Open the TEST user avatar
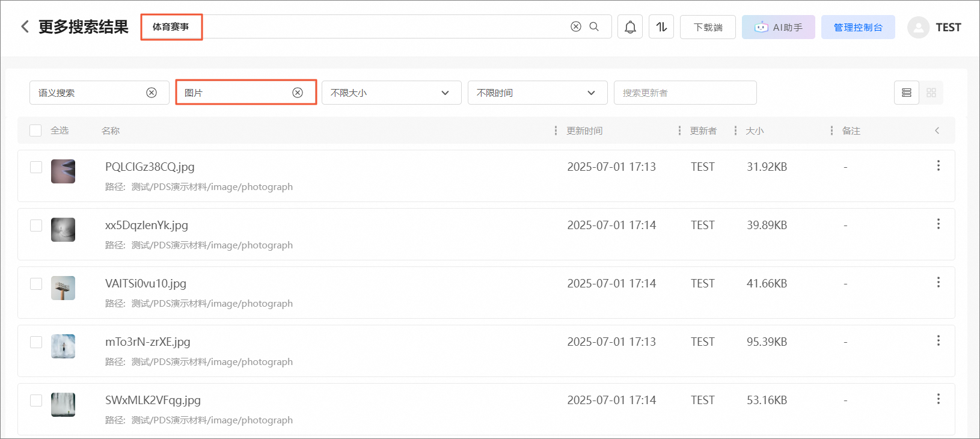This screenshot has height=439, width=980. point(918,27)
